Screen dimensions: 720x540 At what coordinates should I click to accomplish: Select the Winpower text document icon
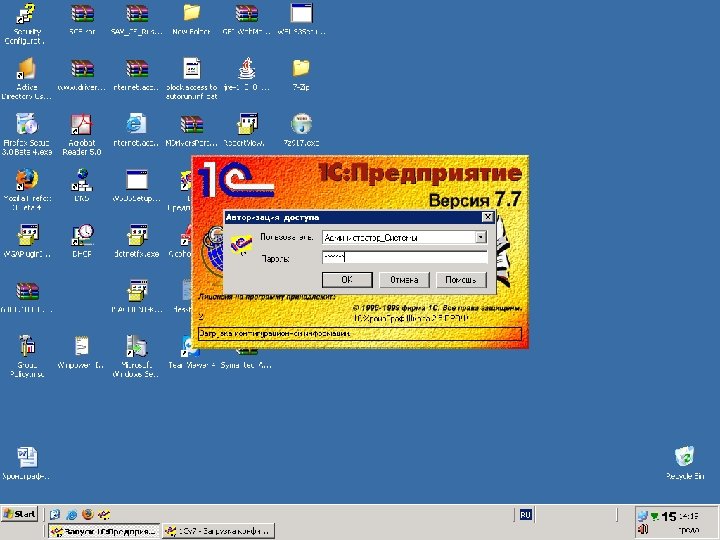(x=81, y=352)
